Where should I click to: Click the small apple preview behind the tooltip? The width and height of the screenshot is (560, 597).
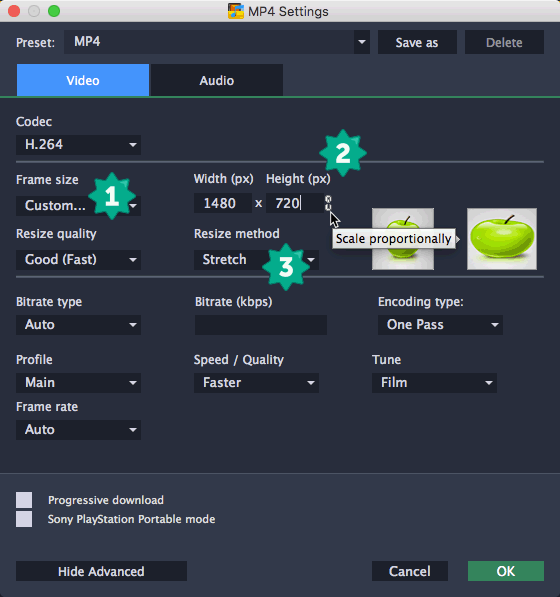403,239
